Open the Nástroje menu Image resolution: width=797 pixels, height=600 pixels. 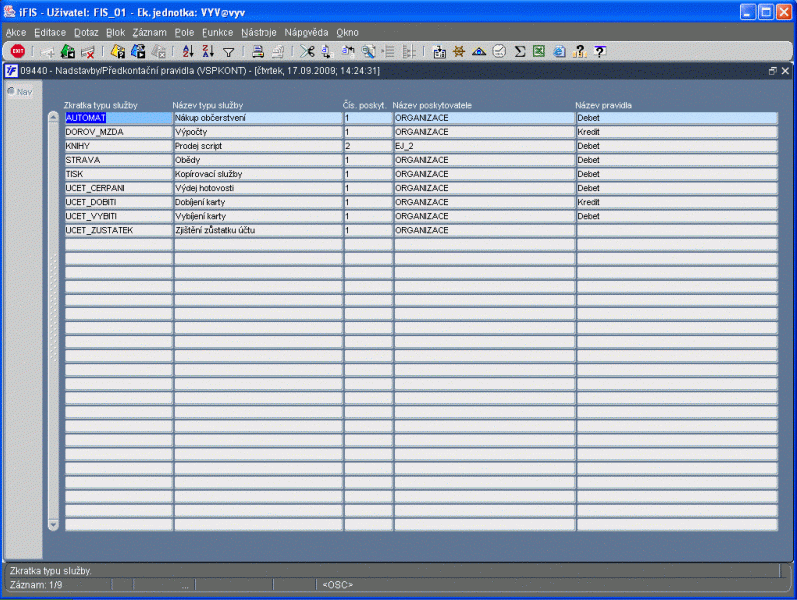pyautogui.click(x=259, y=33)
